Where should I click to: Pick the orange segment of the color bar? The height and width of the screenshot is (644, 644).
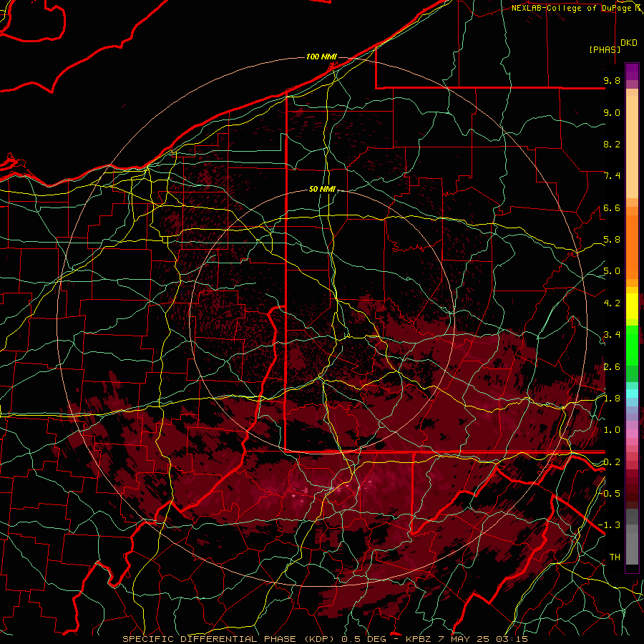pos(632,246)
